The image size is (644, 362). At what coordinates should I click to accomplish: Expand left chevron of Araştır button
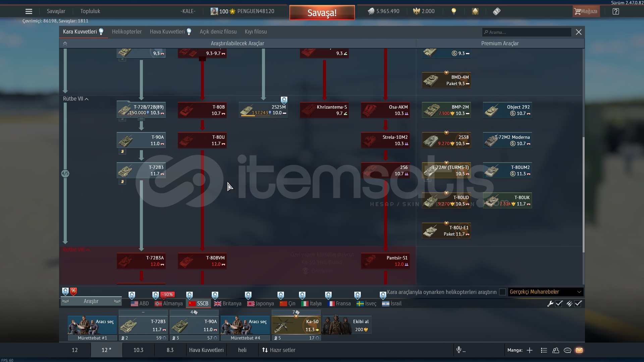click(x=65, y=301)
